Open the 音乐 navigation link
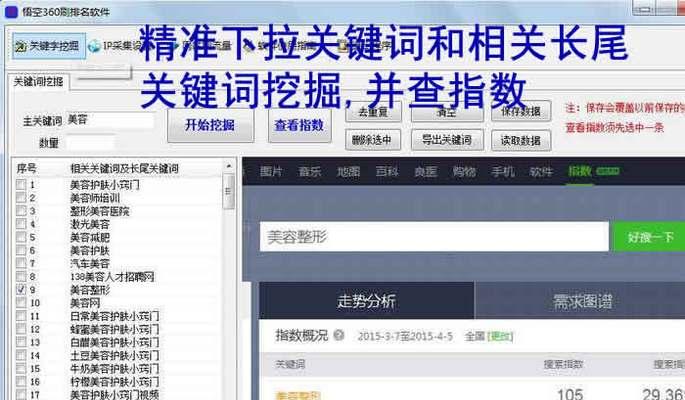The image size is (685, 400). tap(309, 172)
